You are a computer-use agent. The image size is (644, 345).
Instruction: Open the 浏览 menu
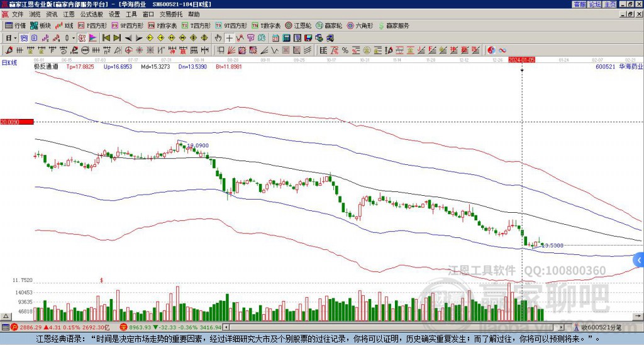(x=35, y=14)
